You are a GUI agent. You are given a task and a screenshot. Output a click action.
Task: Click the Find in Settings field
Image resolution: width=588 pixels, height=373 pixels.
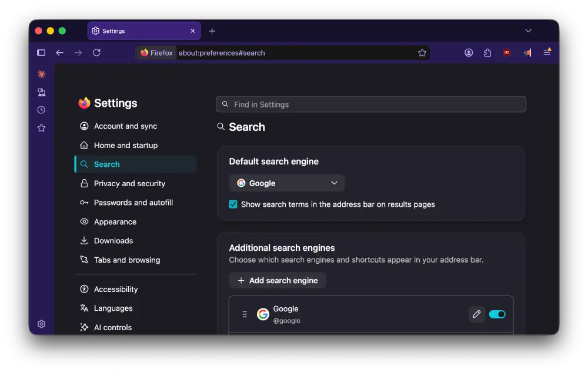[x=371, y=105]
